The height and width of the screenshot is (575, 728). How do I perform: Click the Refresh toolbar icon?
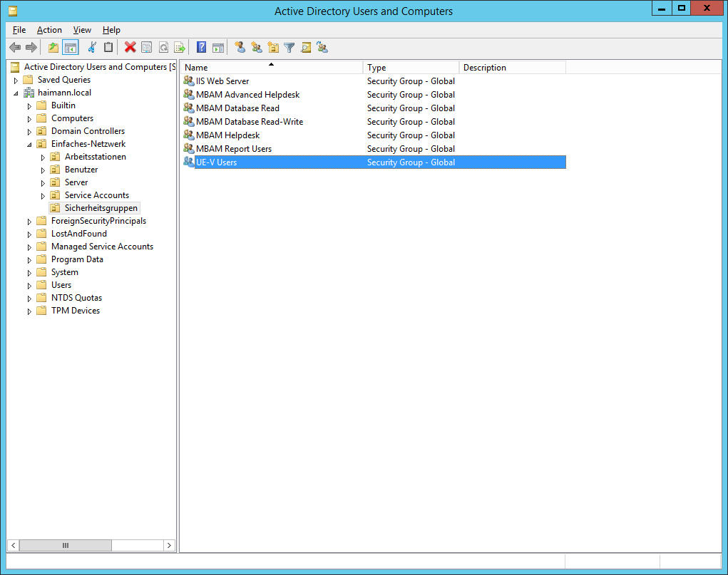point(163,47)
